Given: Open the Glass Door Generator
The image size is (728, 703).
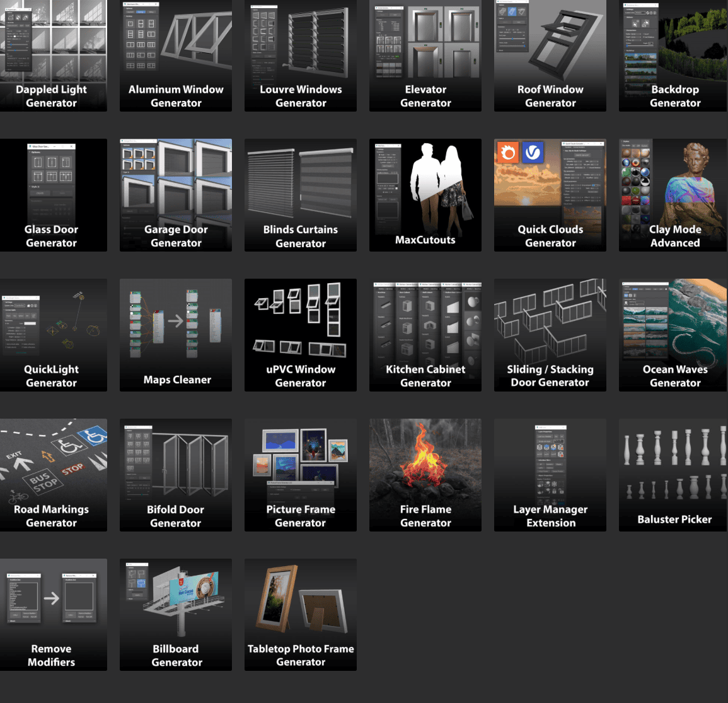Looking at the screenshot, I should pyautogui.click(x=53, y=195).
